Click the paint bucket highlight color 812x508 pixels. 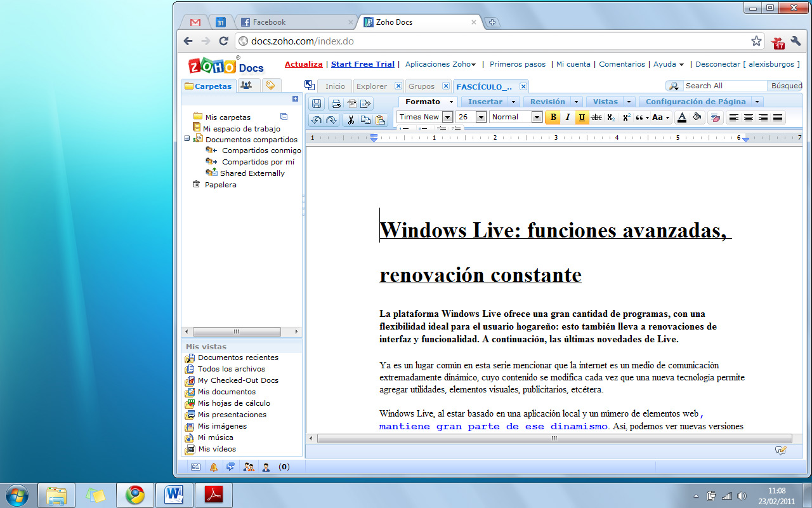[x=697, y=117]
